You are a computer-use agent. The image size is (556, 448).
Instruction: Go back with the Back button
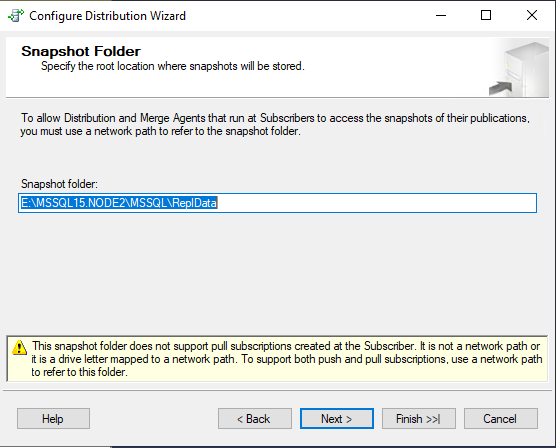255,419
